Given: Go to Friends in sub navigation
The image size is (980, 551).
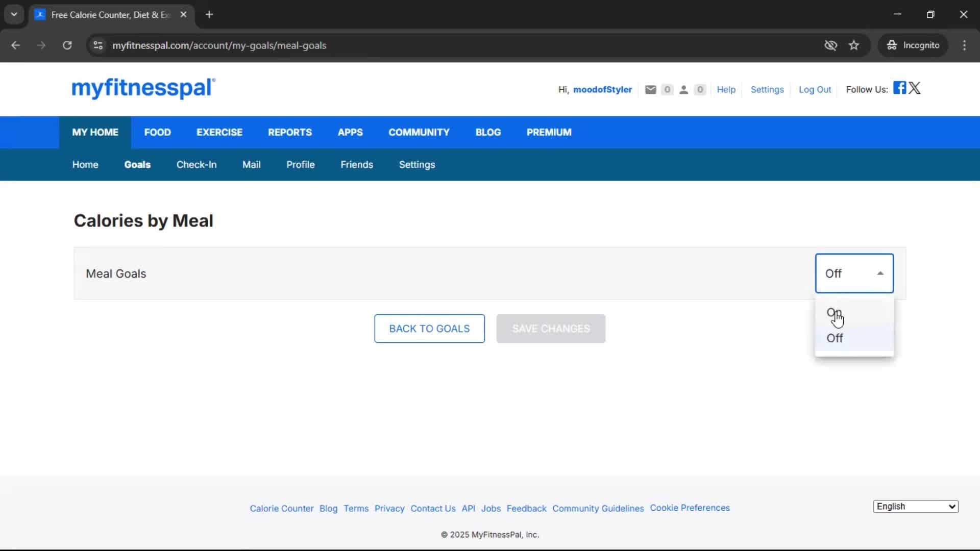Looking at the screenshot, I should [357, 165].
